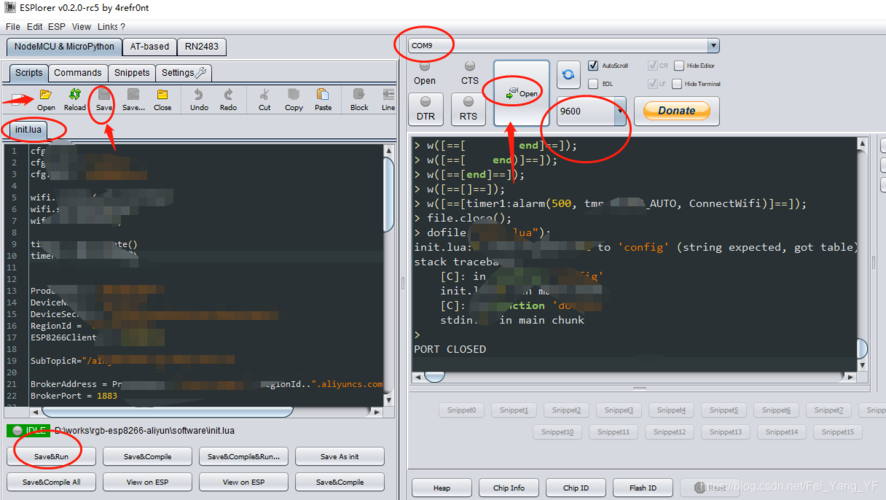Screen dimensions: 886x500
Task: Undo the last edit
Action: [x=199, y=99]
